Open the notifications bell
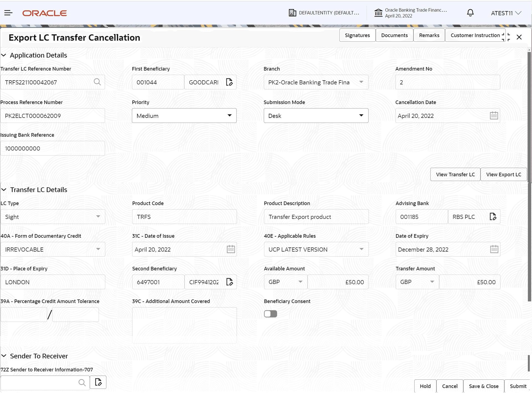The height and width of the screenshot is (393, 532). (470, 13)
